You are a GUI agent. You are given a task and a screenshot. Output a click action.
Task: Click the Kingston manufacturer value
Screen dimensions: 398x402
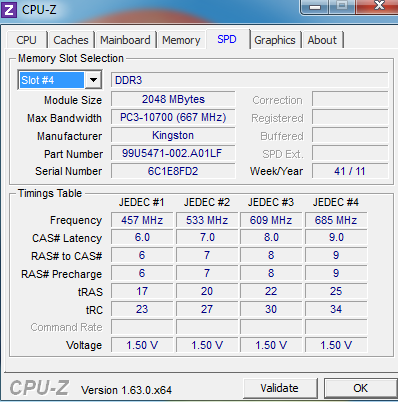[173, 135]
